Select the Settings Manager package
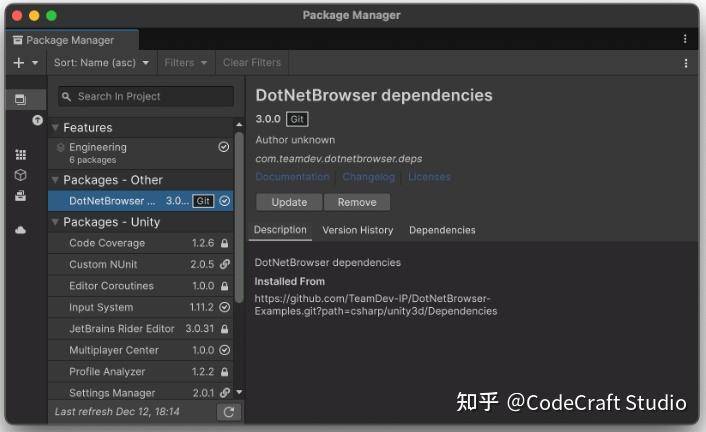Viewport: 706px width, 432px height. point(140,392)
